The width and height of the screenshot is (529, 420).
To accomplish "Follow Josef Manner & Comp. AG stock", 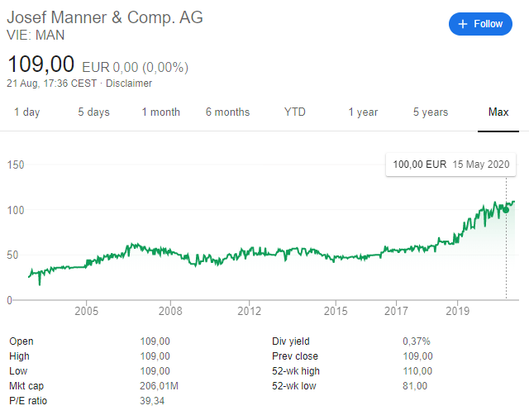I will pos(480,24).
